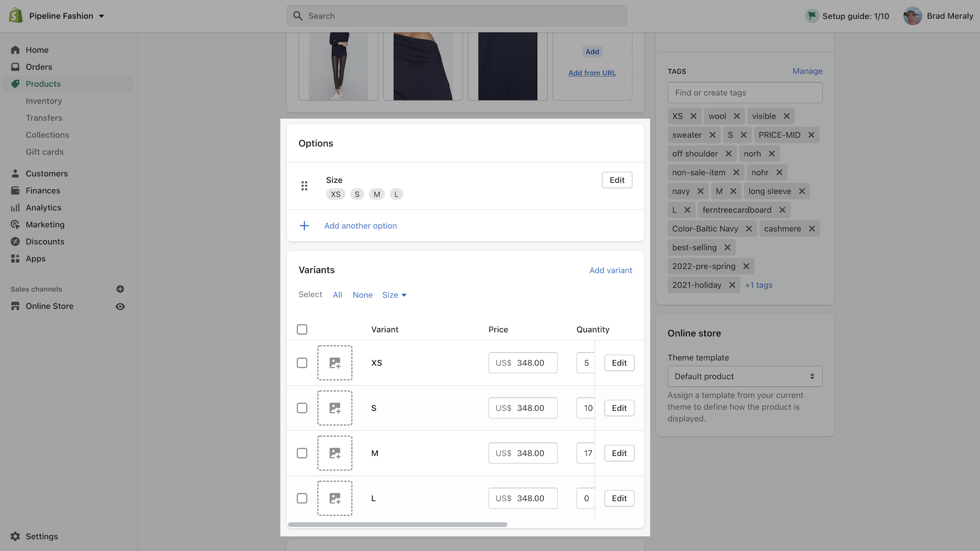Viewport: 980px width, 551px height.
Task: Click the Find or create tags field
Action: pyautogui.click(x=745, y=93)
